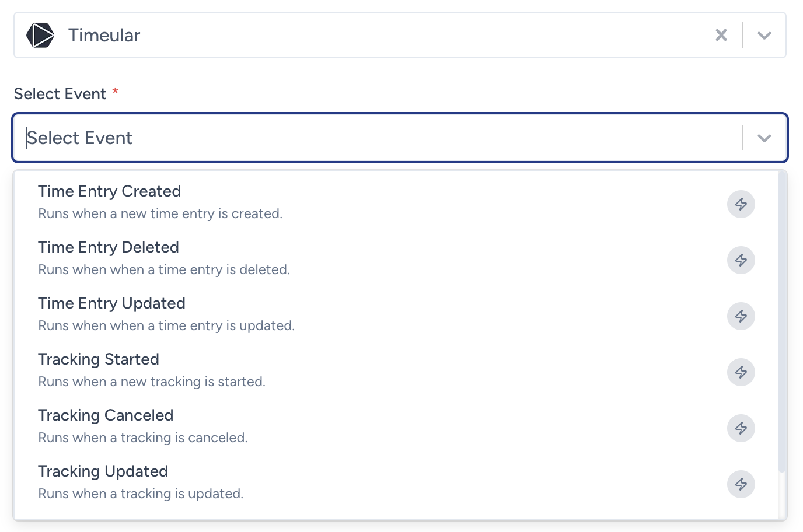The width and height of the screenshot is (803, 532).
Task: Click lightning icon beside Time Entry Created
Action: 741,204
